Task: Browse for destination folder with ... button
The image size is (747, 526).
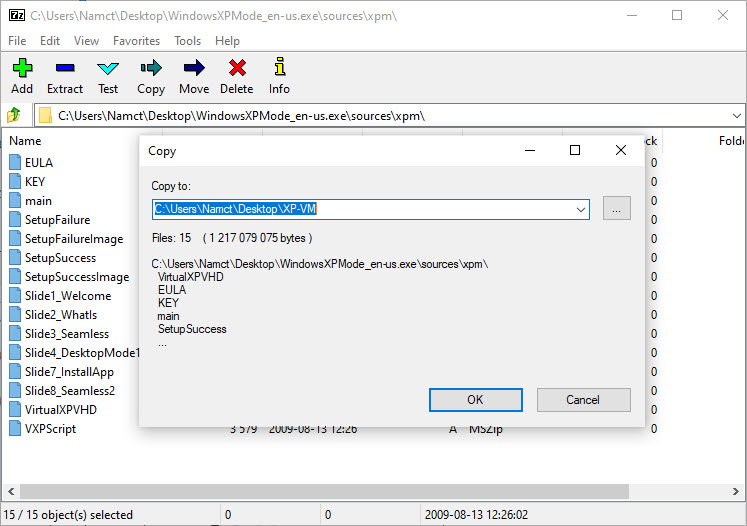Action: pos(616,209)
